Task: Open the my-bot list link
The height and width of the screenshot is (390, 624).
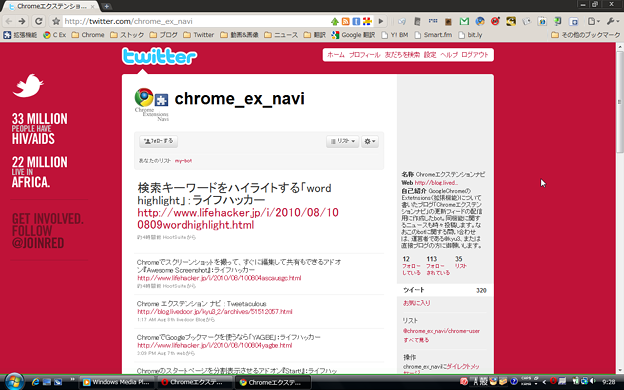Action: pos(183,161)
